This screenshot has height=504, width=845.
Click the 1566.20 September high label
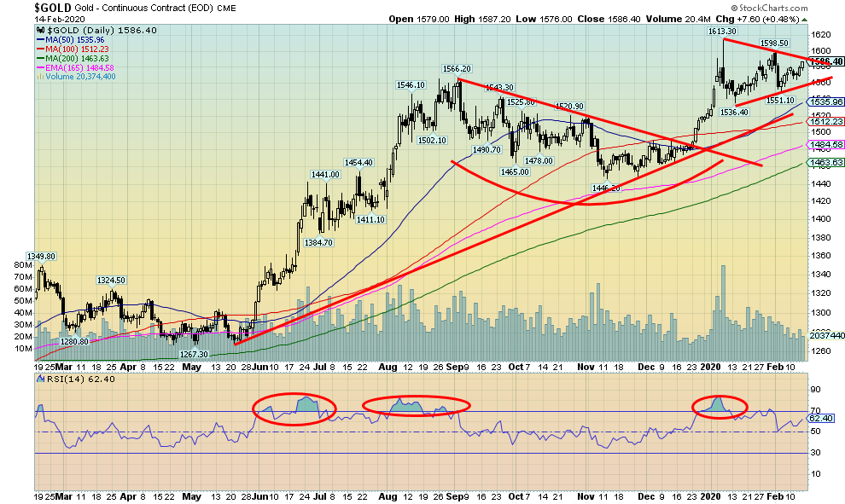point(457,69)
